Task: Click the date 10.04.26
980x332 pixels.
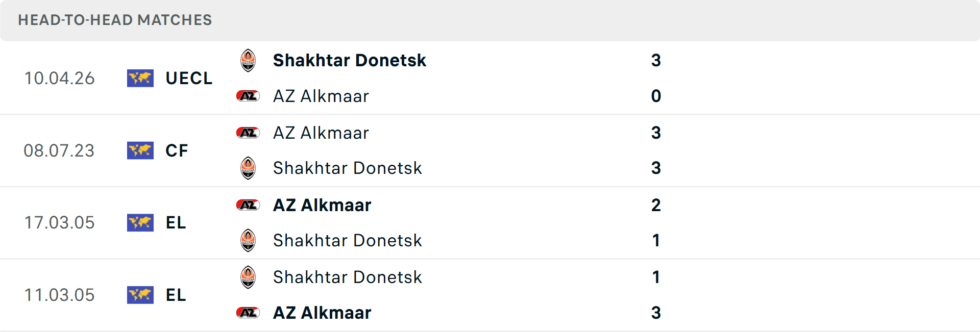Action: pyautogui.click(x=59, y=79)
